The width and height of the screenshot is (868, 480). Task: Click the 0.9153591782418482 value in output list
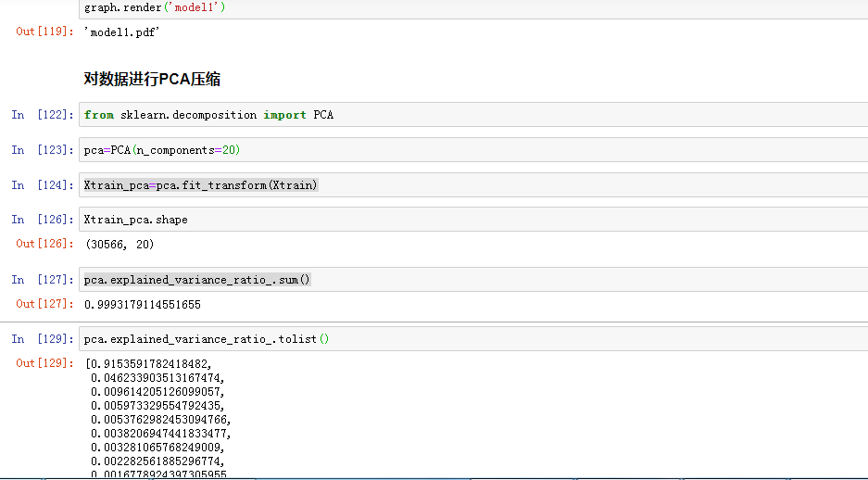tap(151, 364)
